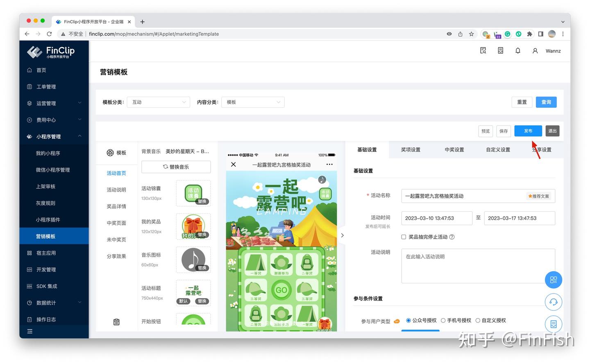The height and width of the screenshot is (364, 590).
Task: Open the notifications bell
Action: (x=518, y=51)
